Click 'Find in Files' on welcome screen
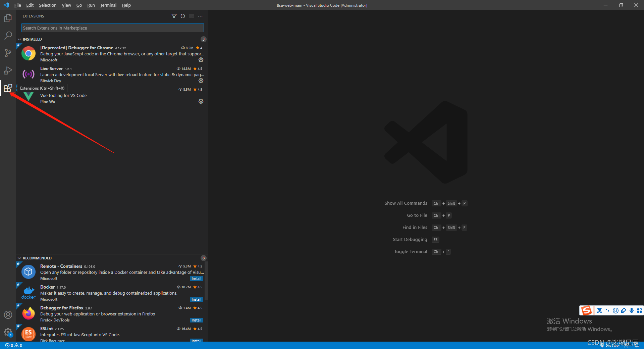Image resolution: width=644 pixels, height=349 pixels. [x=415, y=228]
